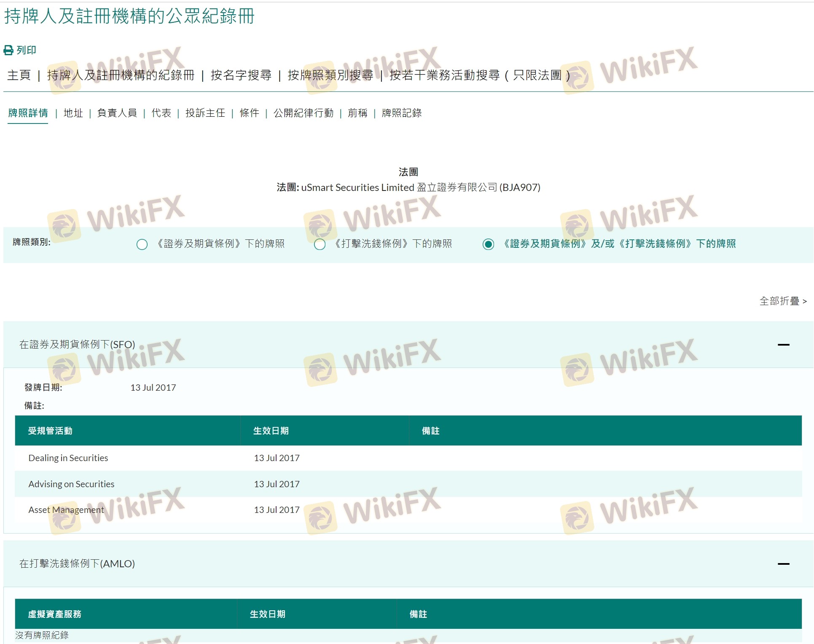Switch to the 牌照記錄 tab
814x644 pixels.
click(x=402, y=113)
